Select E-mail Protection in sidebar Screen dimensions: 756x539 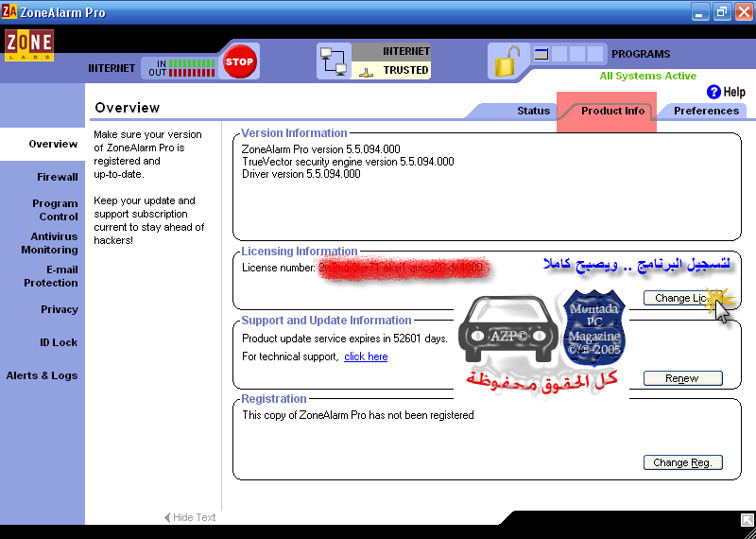51,276
